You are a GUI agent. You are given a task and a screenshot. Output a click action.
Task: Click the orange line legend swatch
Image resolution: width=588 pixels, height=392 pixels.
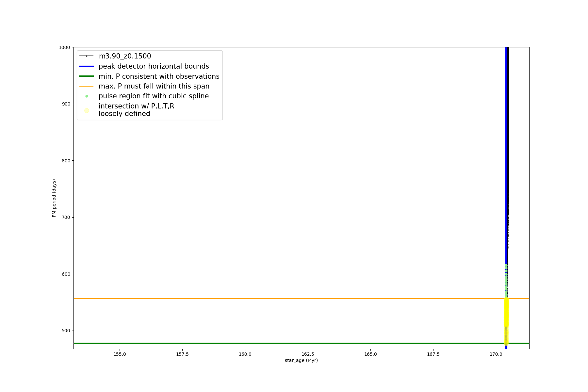click(x=87, y=86)
